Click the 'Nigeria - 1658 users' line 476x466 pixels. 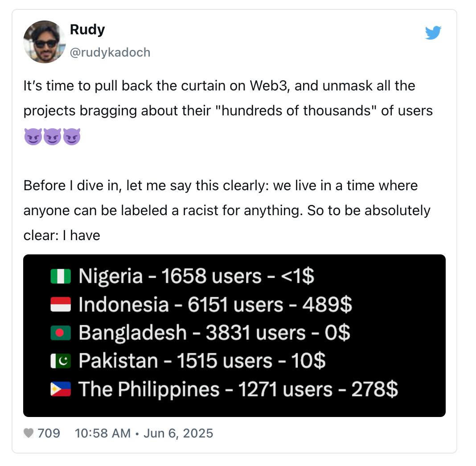click(x=196, y=277)
